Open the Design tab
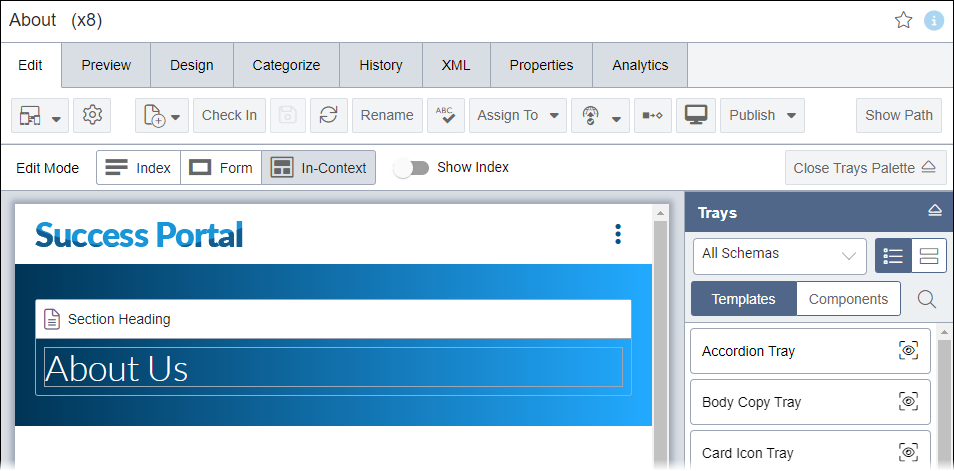954x471 pixels. pyautogui.click(x=192, y=65)
